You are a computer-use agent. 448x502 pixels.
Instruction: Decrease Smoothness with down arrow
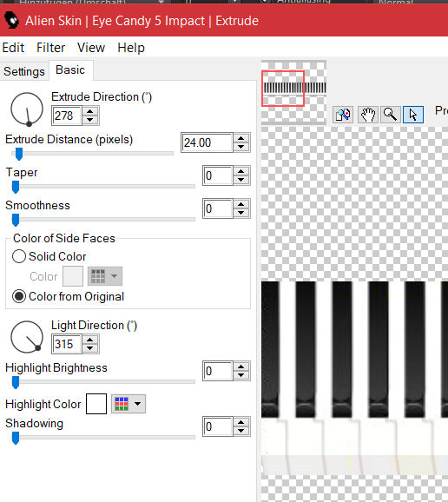point(241,213)
